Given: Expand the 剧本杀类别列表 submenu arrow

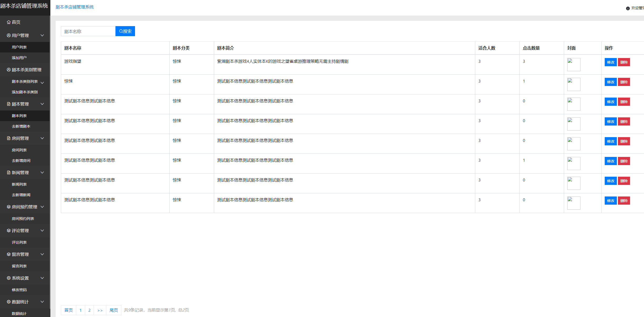Looking at the screenshot, I should (x=42, y=83).
